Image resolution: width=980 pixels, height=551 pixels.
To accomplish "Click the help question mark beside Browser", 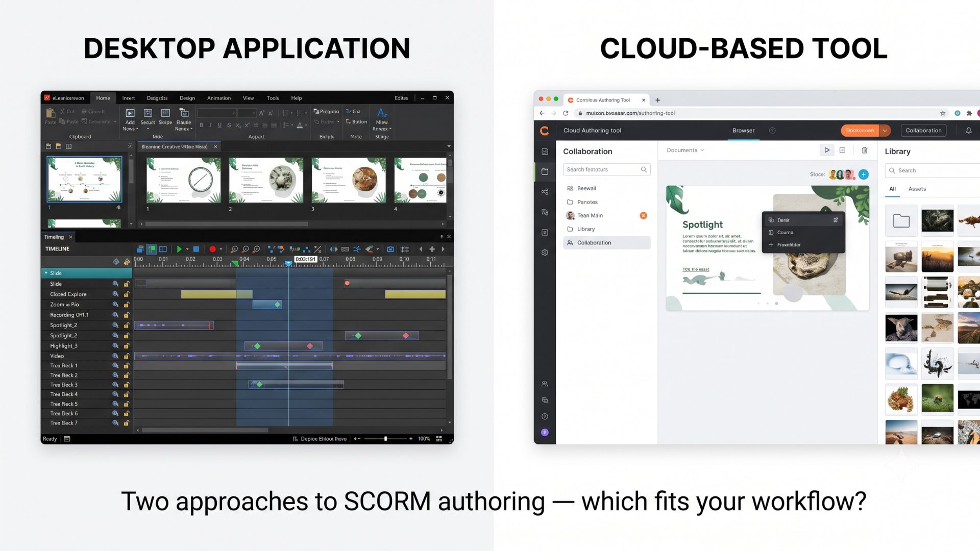I will [772, 131].
